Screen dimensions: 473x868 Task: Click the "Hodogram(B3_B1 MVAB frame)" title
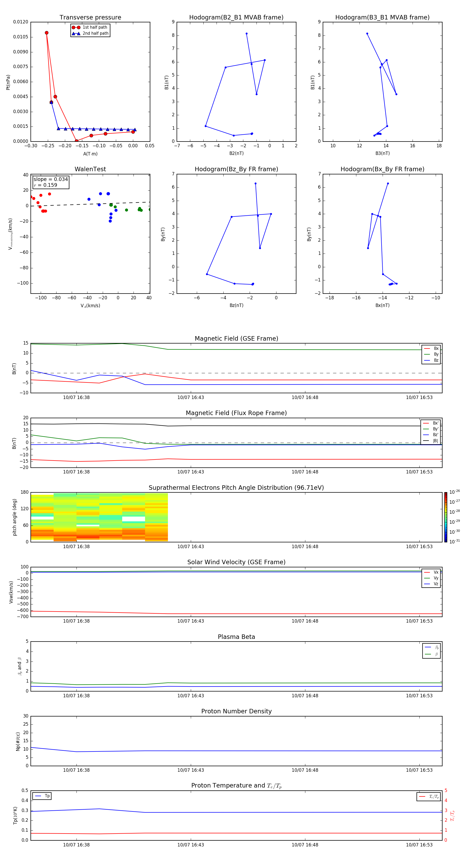tap(382, 18)
